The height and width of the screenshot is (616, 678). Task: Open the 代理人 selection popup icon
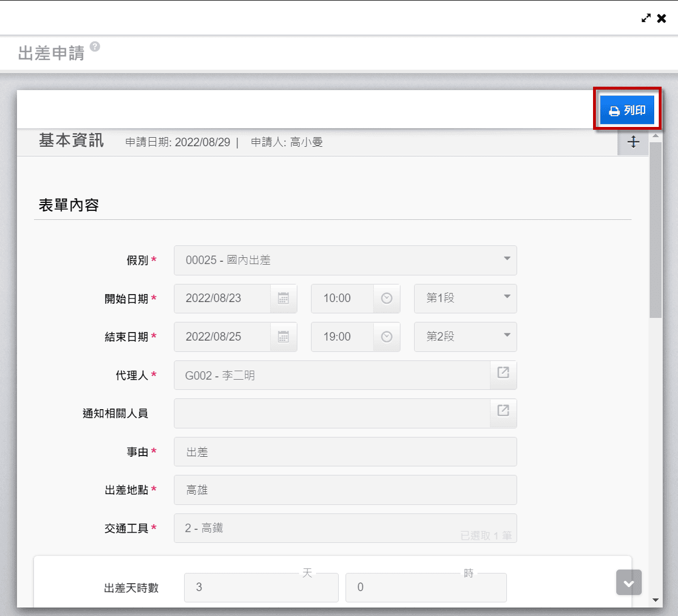tap(503, 373)
